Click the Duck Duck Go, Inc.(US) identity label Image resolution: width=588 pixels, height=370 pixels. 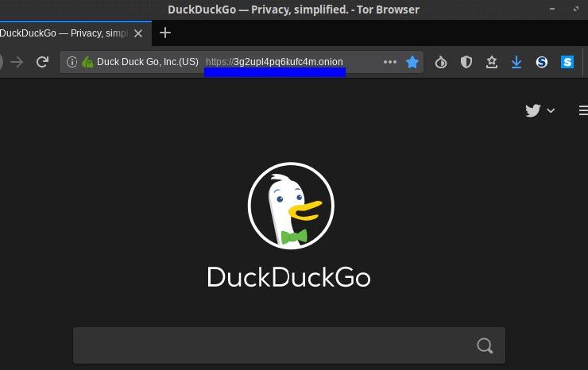[147, 62]
